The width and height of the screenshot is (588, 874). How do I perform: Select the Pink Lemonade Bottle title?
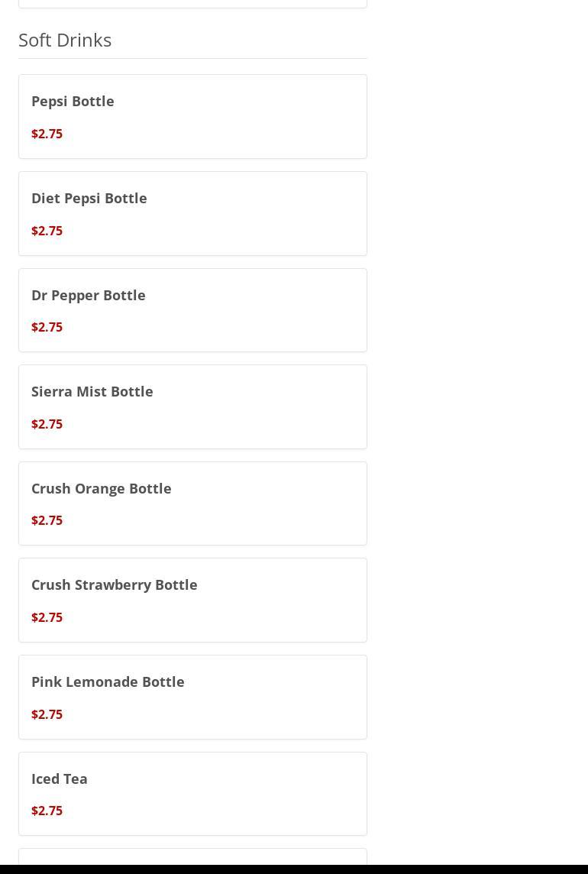[x=108, y=681]
